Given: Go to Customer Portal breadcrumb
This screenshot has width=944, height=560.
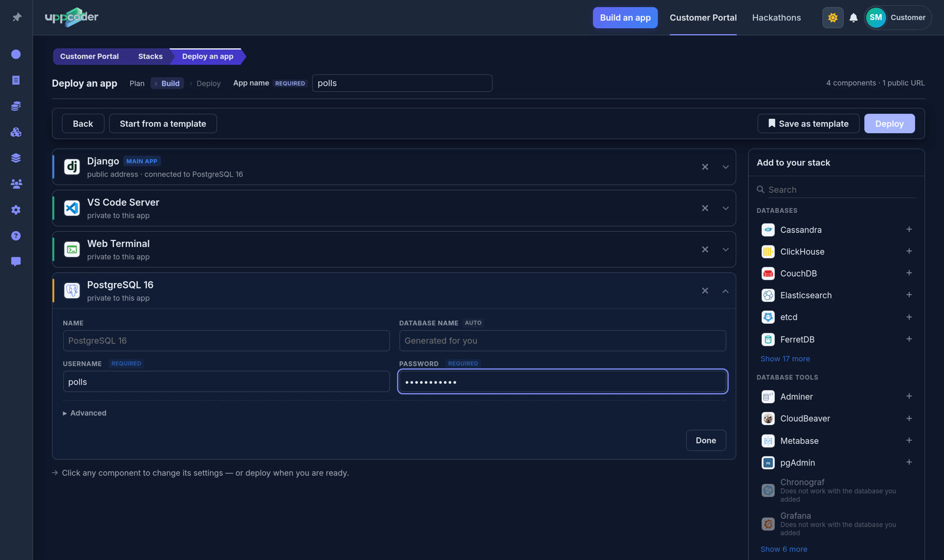Looking at the screenshot, I should [x=89, y=57].
